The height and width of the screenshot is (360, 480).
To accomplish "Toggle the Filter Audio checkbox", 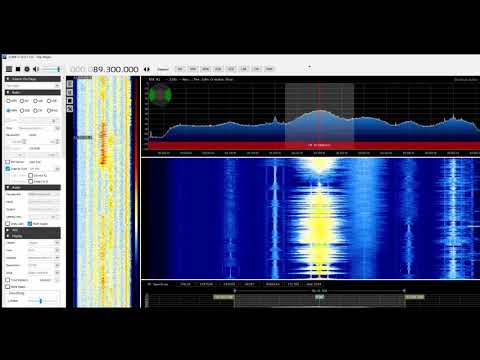I will 30,224.
